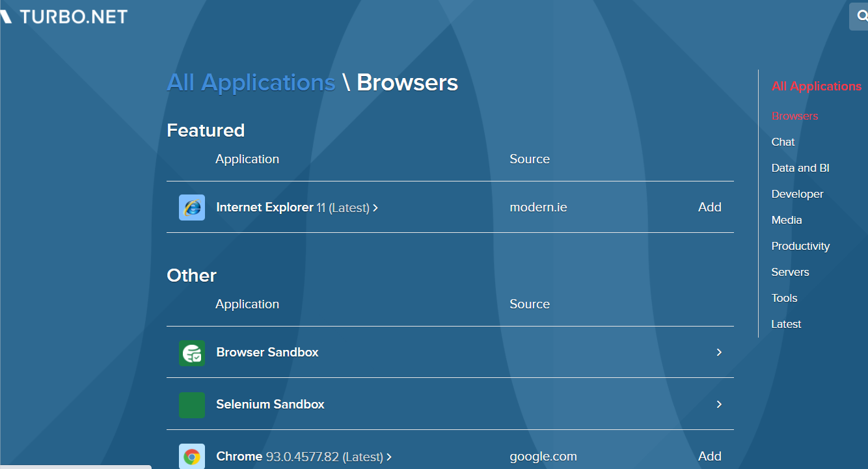Open the Productivity category
868x469 pixels.
800,246
